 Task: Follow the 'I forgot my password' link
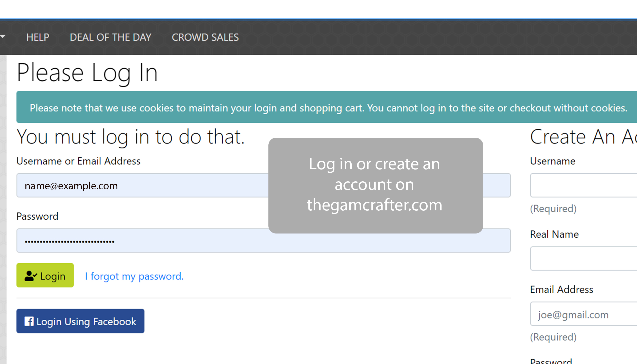[134, 276]
